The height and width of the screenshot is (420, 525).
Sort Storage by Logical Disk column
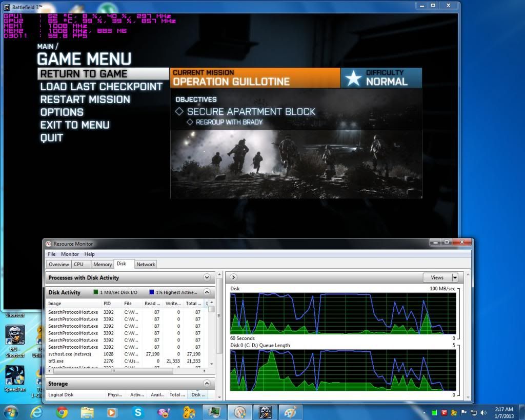76,394
